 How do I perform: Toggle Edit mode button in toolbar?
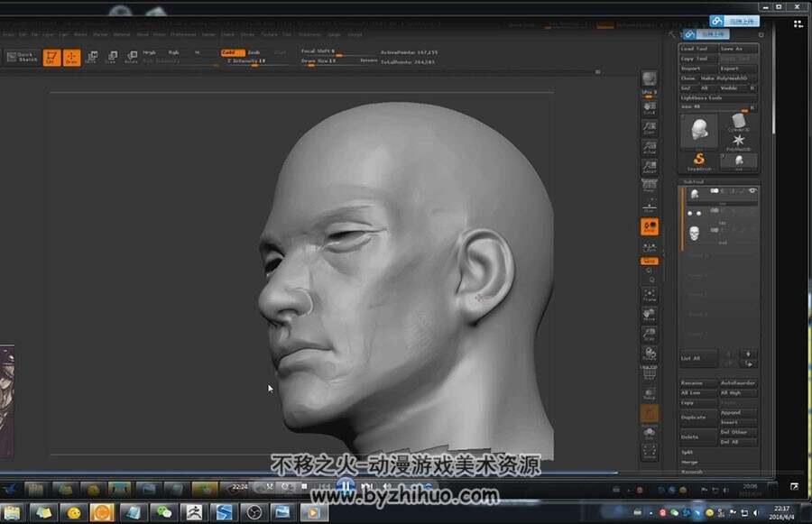pos(51,58)
